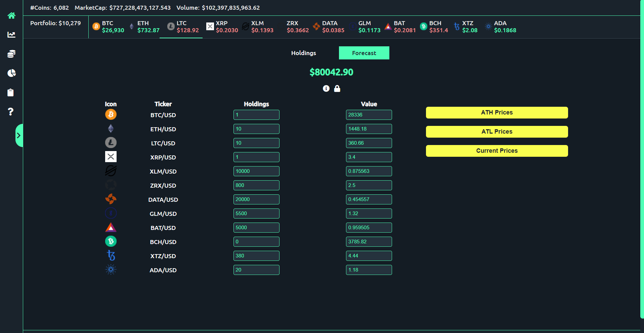Click Tezos icon in the XTZ/USD row
The image size is (644, 333).
pyautogui.click(x=111, y=255)
